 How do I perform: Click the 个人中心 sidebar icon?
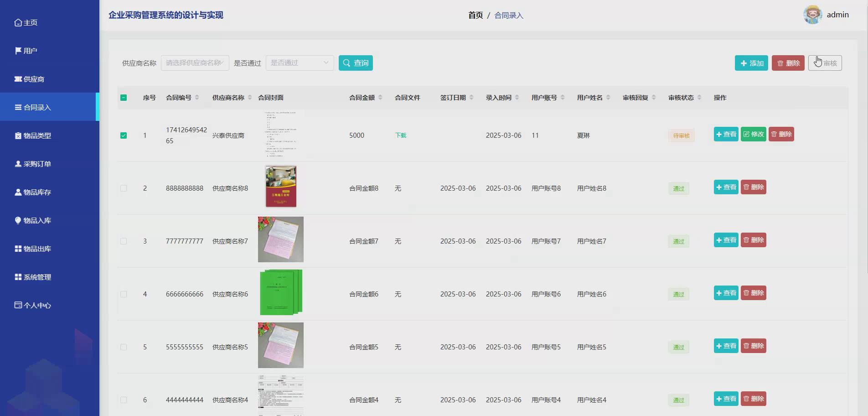pyautogui.click(x=18, y=305)
